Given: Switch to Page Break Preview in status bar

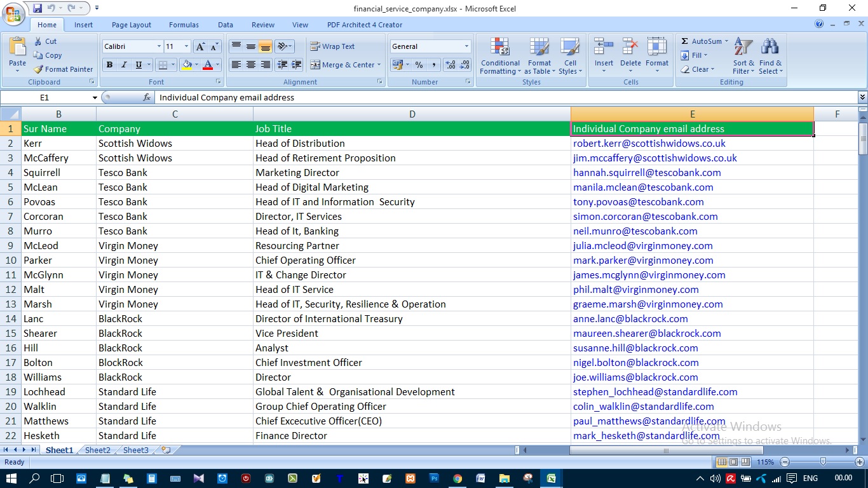Looking at the screenshot, I should tap(746, 462).
